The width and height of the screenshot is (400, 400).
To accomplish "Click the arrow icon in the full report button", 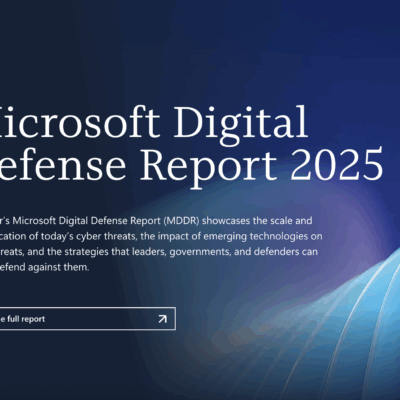I will (162, 319).
